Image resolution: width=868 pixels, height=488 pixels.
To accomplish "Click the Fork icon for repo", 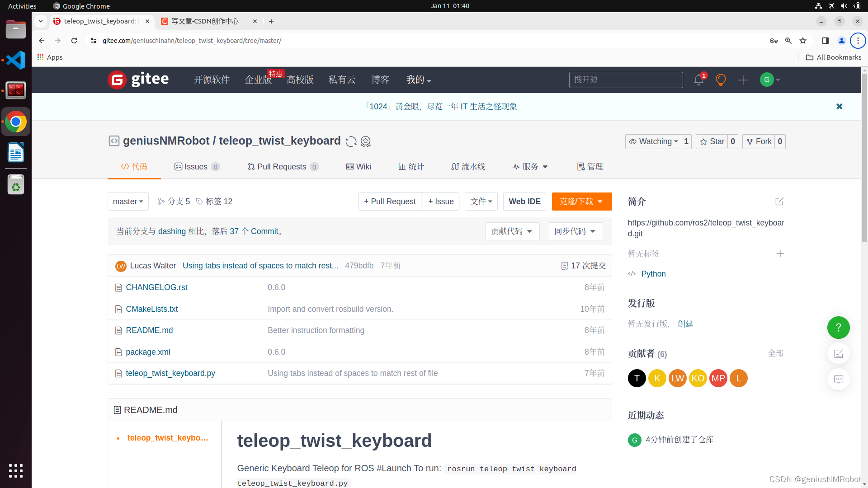I will click(750, 141).
